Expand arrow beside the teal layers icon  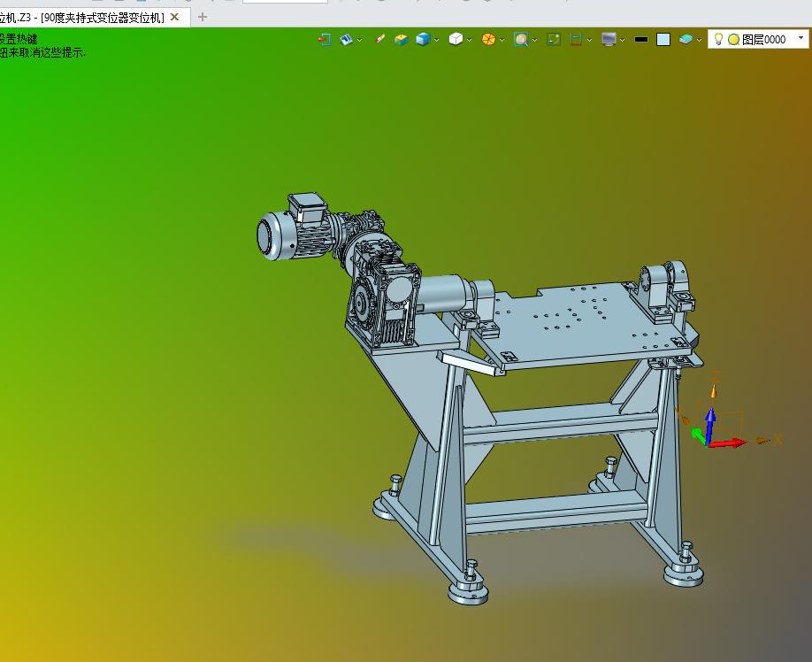click(700, 40)
